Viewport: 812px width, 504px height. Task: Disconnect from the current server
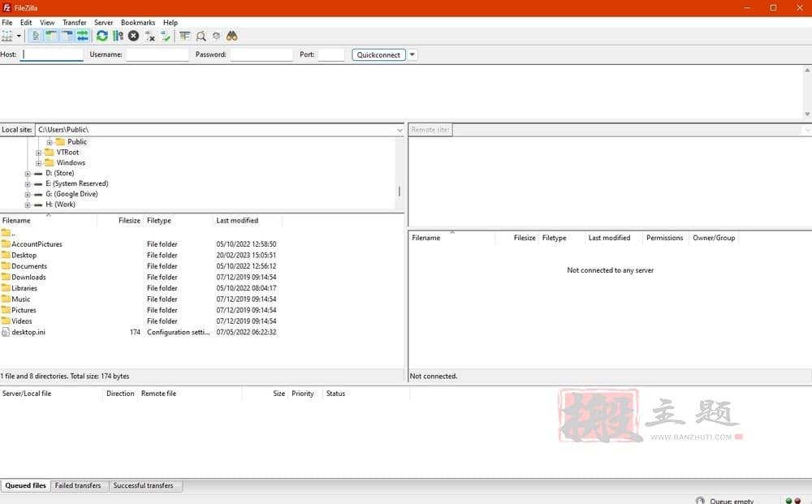pyautogui.click(x=149, y=36)
